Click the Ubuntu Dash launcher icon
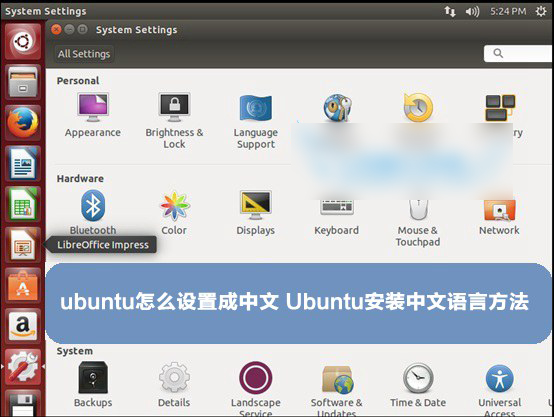The width and height of the screenshot is (554, 417). tap(23, 42)
